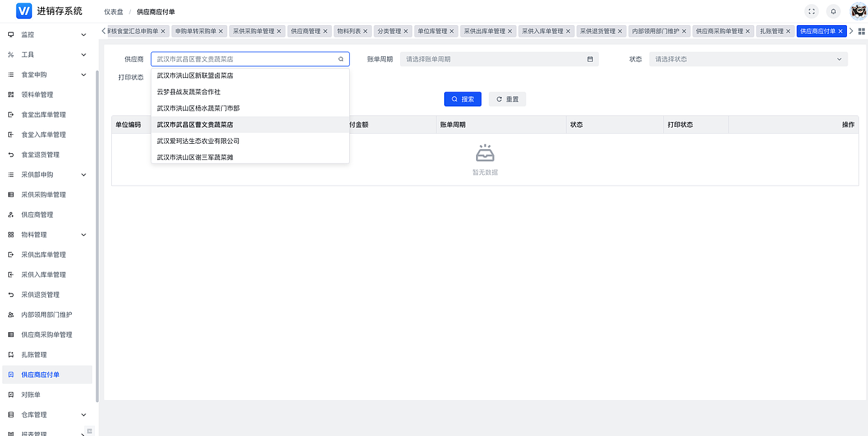This screenshot has height=436, width=868.
Task: Expand the 监控 sidebar menu
Action: coord(46,35)
